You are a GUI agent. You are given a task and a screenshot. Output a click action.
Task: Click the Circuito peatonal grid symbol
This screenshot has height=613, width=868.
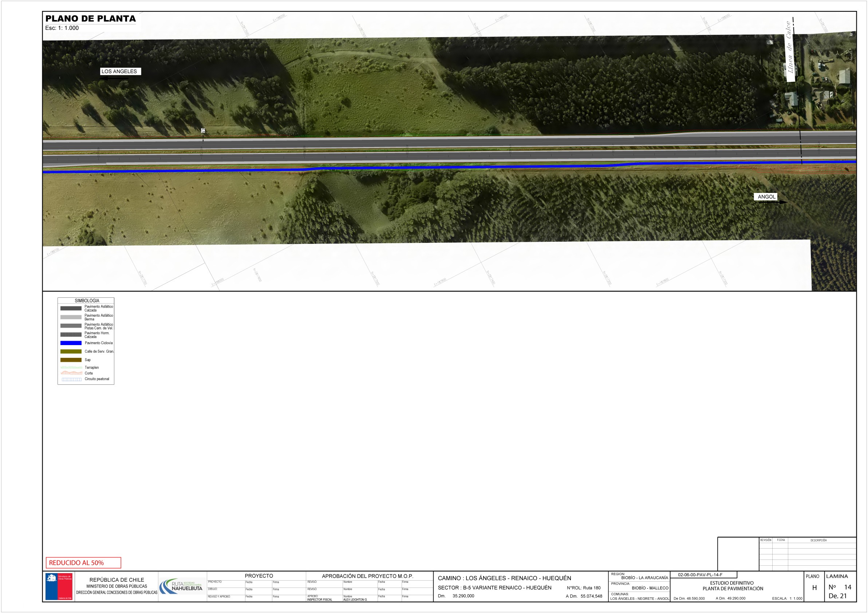click(72, 379)
